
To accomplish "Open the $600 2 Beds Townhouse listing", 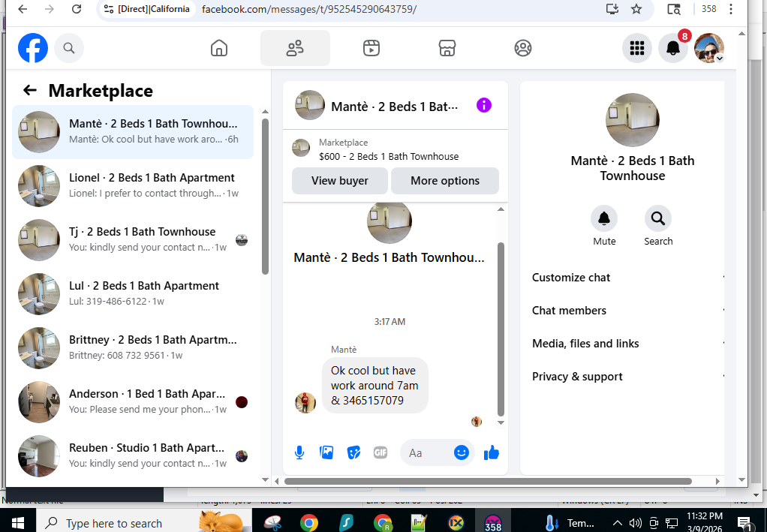I will (x=389, y=157).
